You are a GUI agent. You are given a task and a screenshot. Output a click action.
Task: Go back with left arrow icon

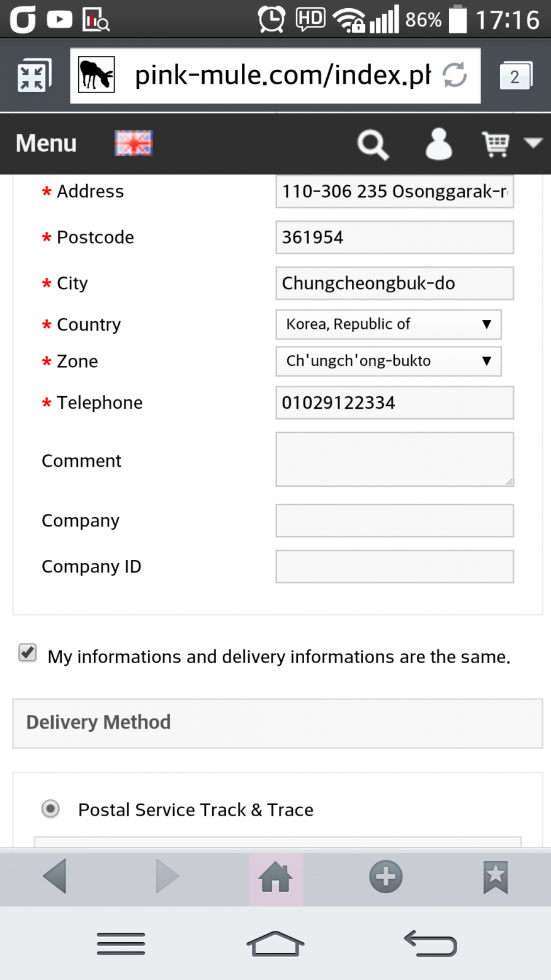(x=55, y=876)
